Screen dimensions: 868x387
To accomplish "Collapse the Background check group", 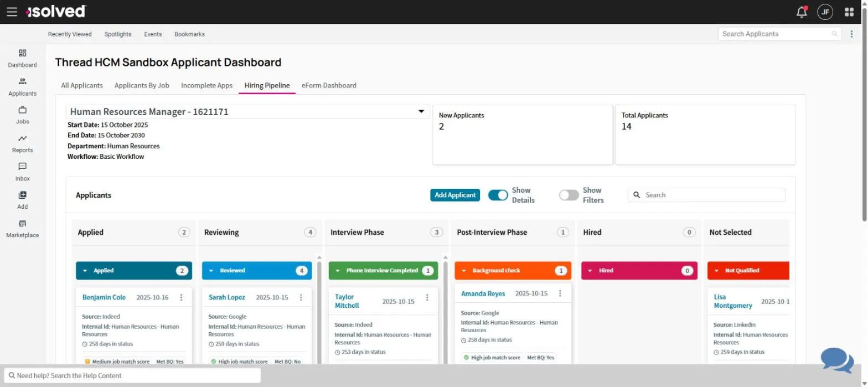I will [x=464, y=271].
